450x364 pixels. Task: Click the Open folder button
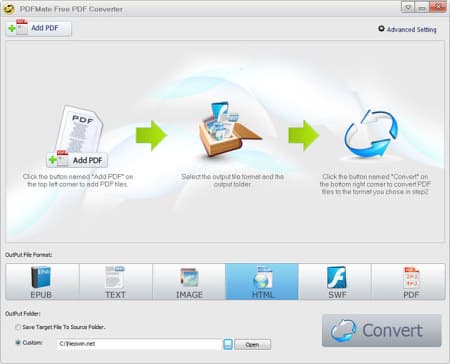click(252, 345)
